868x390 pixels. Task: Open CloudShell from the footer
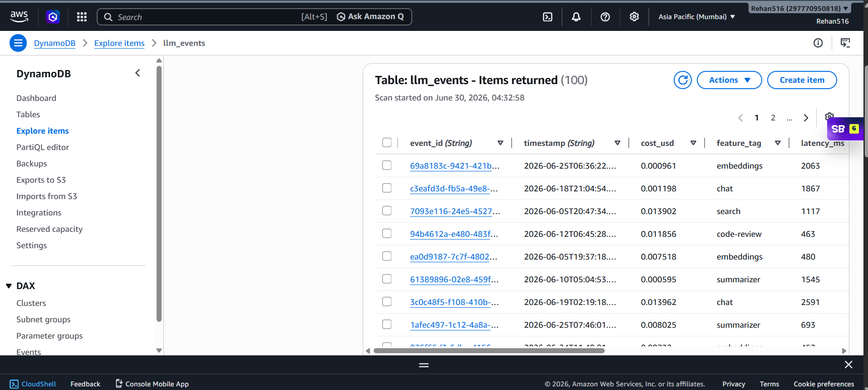point(33,384)
